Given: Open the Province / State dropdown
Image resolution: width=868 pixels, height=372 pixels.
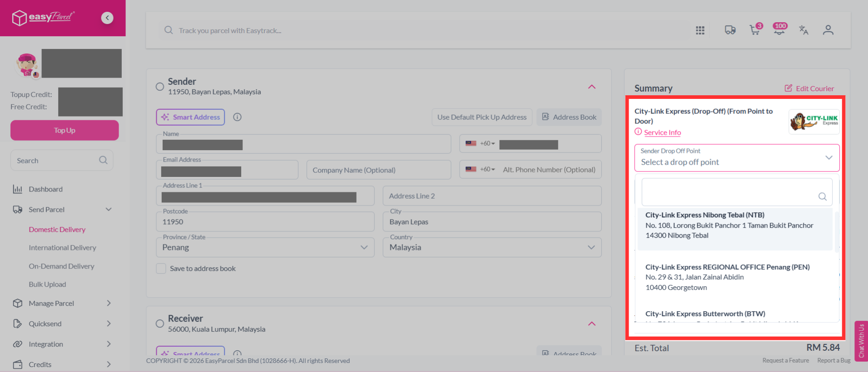Looking at the screenshot, I should pos(265,247).
